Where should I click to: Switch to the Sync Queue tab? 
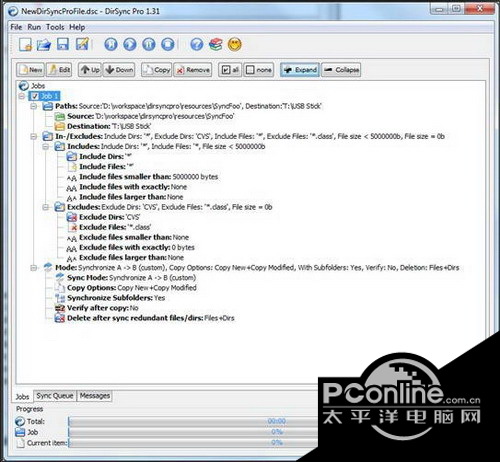[x=55, y=396]
